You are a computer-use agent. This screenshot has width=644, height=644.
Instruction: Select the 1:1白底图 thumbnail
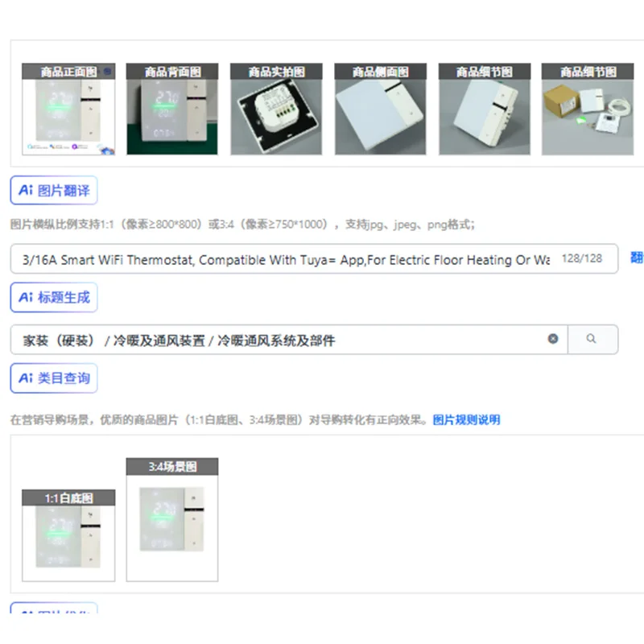(68, 535)
